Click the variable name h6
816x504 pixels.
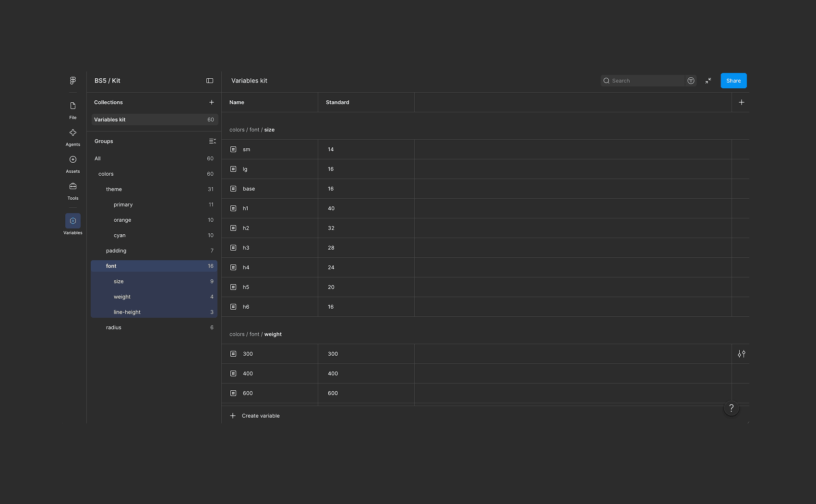tap(246, 307)
